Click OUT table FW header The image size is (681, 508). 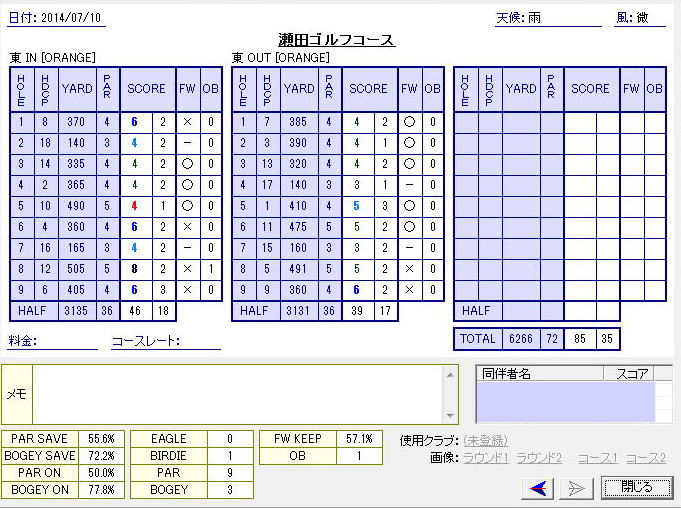[410, 89]
